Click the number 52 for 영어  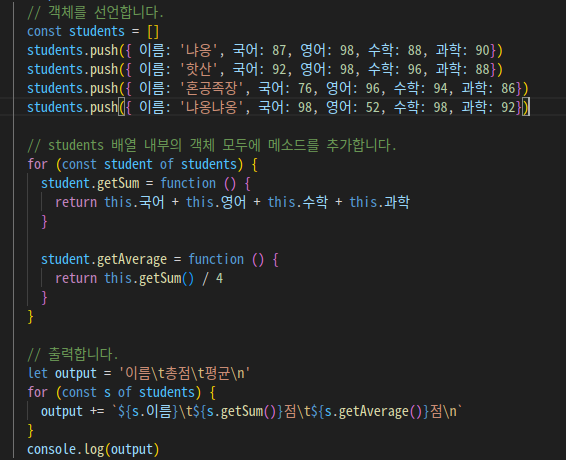click(373, 108)
